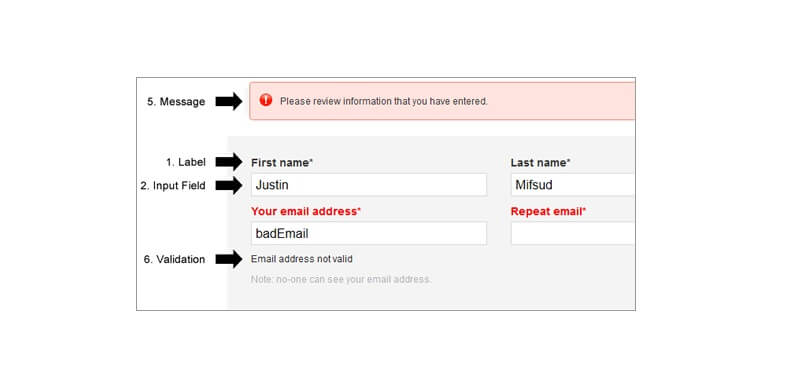Click the red error exclamation icon
Image resolution: width=785 pixels, height=391 pixels.
[x=265, y=100]
